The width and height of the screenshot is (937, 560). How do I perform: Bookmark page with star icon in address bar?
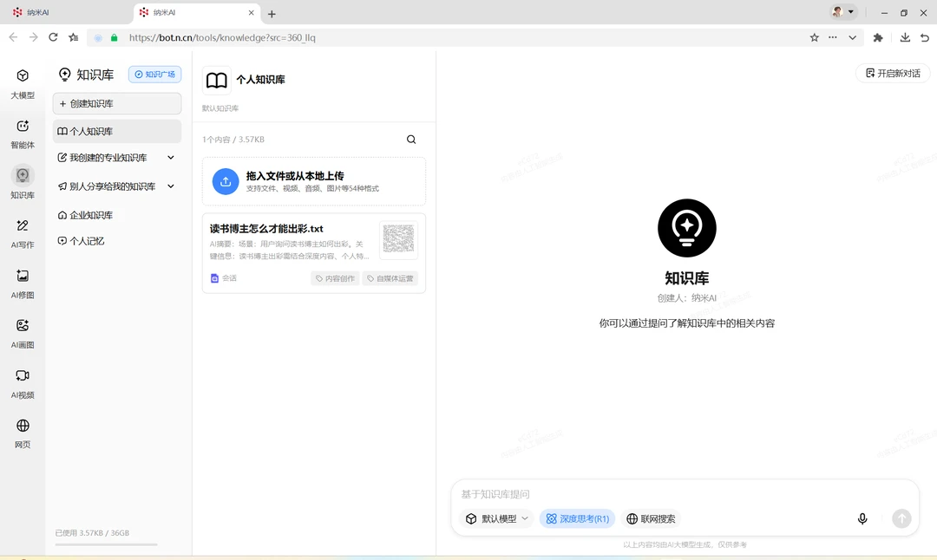pyautogui.click(x=814, y=37)
